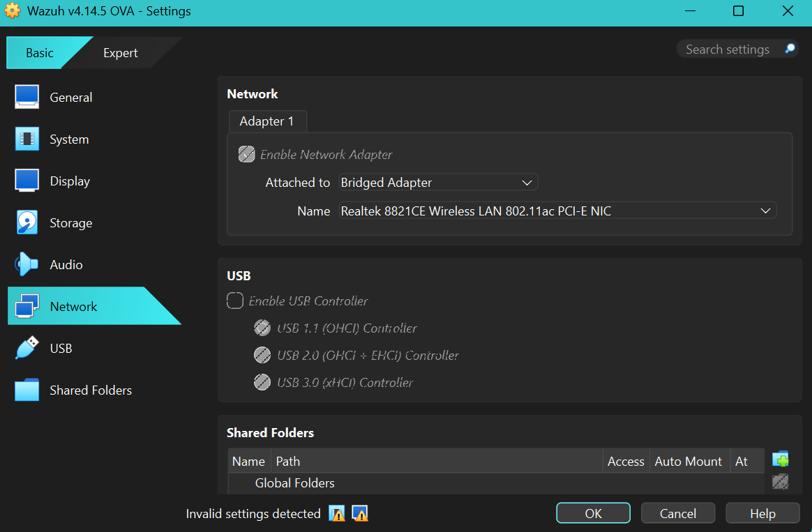Viewport: 812px width, 532px height.
Task: Click the search magnifier icon
Action: coord(790,49)
